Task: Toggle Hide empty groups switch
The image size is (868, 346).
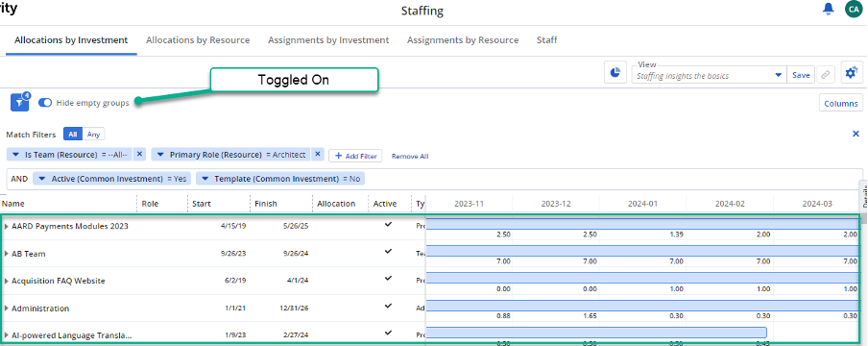Action: [x=45, y=103]
